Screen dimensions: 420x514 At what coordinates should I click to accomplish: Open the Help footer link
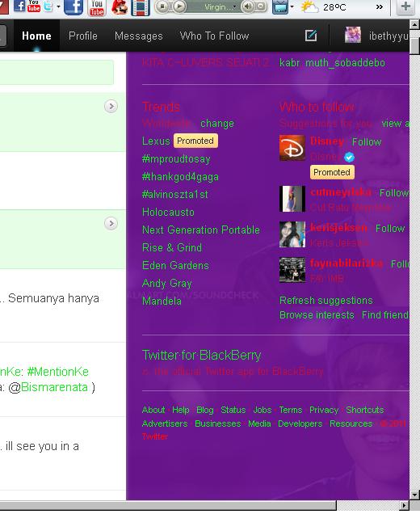pyautogui.click(x=180, y=410)
